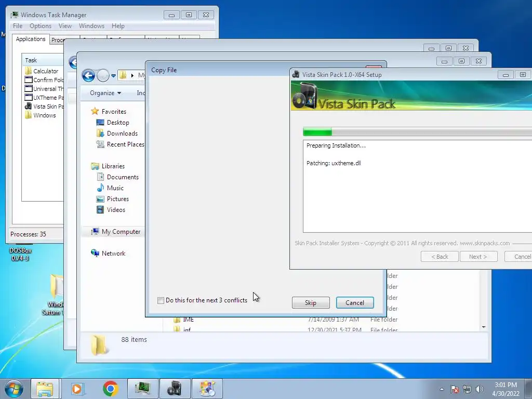Click Next in Vista Skin Pack Setup
The width and height of the screenshot is (532, 399).
[478, 257]
